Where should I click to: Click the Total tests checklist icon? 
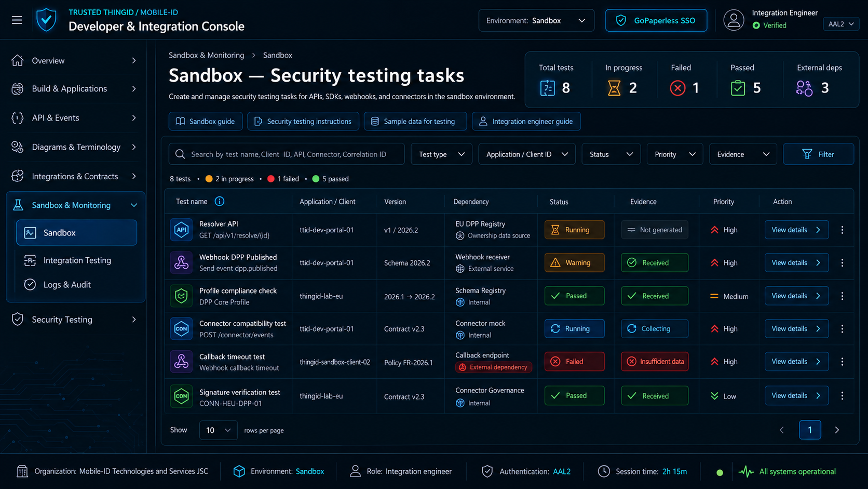[547, 88]
